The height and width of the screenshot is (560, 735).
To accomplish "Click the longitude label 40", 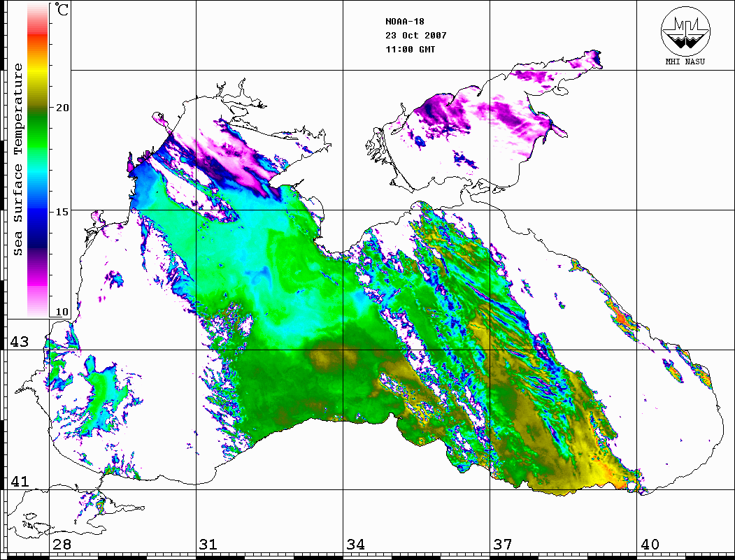I will click(650, 544).
